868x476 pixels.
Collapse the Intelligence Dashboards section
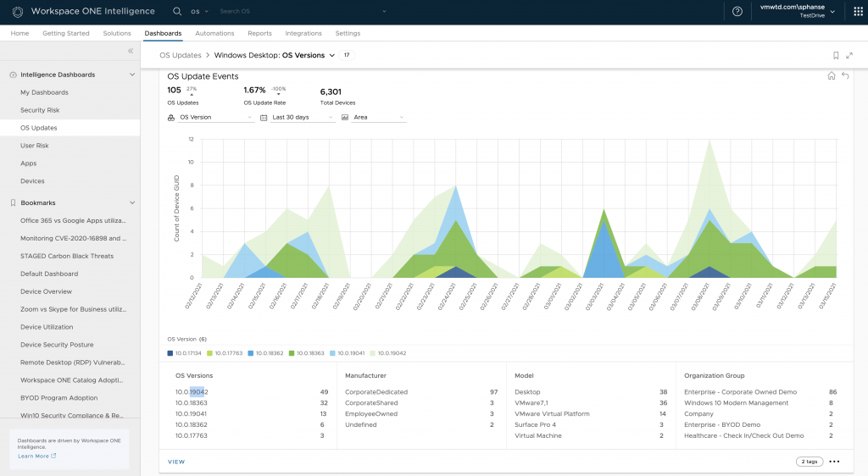click(132, 75)
